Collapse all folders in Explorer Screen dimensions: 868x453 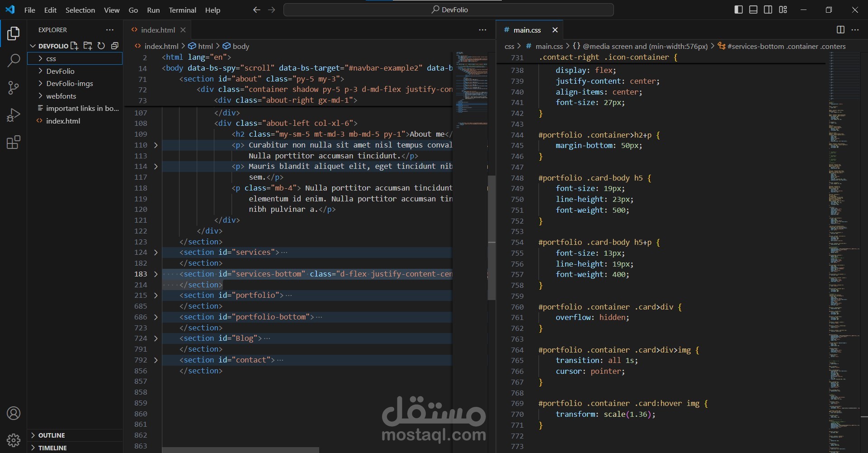115,46
